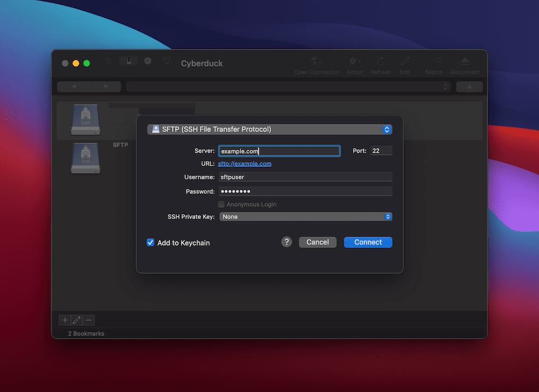The width and height of the screenshot is (539, 392).
Task: Switch to the outline view icon
Action: point(109,61)
